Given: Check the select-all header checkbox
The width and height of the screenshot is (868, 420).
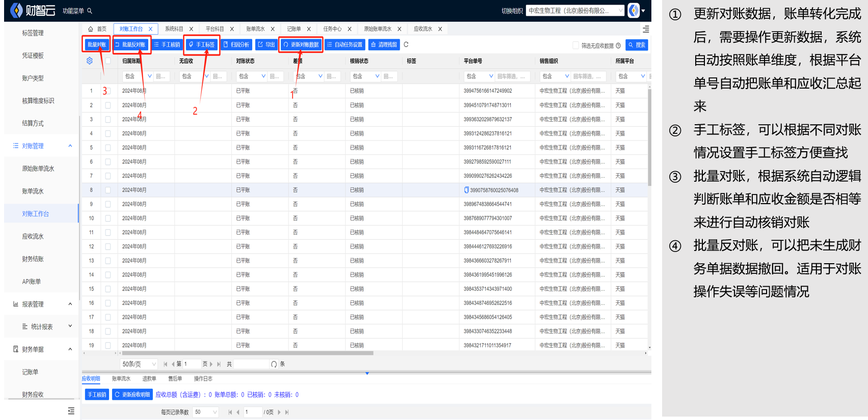Looking at the screenshot, I should click(108, 61).
